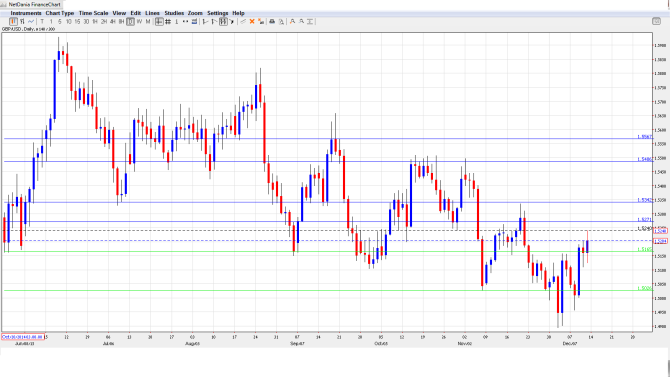Screen dimensions: 670x377
Task: Click the Nov-02 date axis label
Action: [x=464, y=343]
